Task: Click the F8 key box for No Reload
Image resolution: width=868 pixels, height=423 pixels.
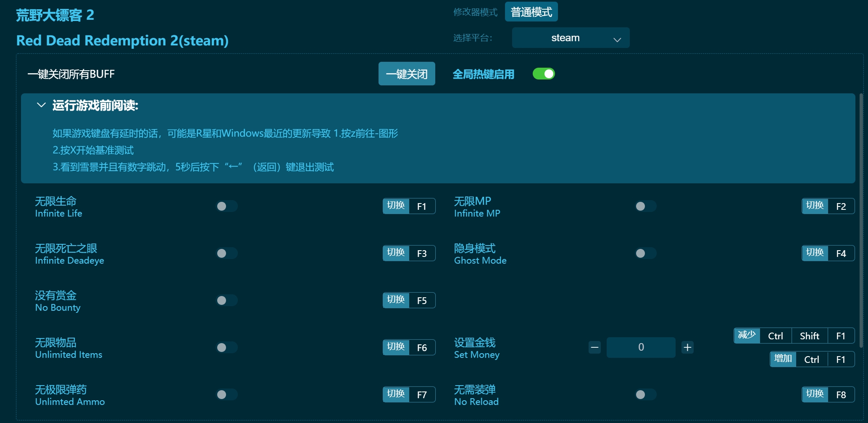Action: (841, 395)
